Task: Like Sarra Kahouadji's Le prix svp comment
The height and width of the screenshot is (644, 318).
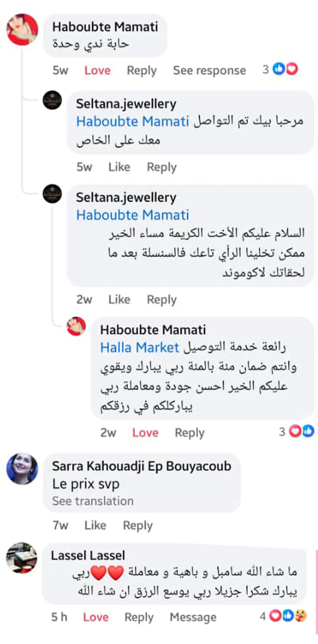Action: [x=95, y=525]
